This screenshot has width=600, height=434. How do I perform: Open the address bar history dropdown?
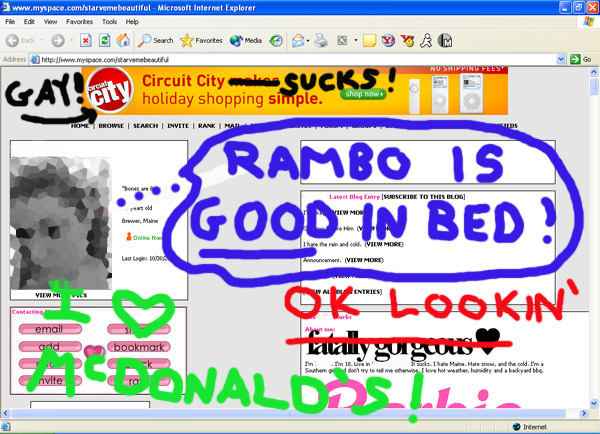point(561,59)
